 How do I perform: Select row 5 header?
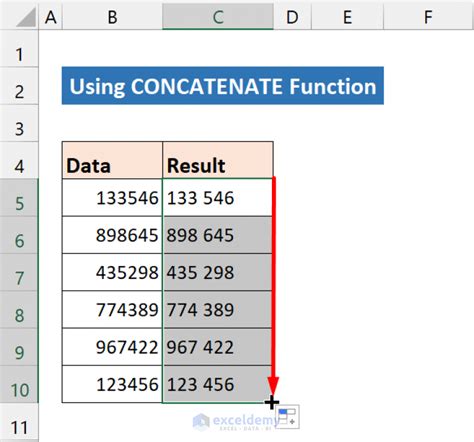(x=19, y=198)
